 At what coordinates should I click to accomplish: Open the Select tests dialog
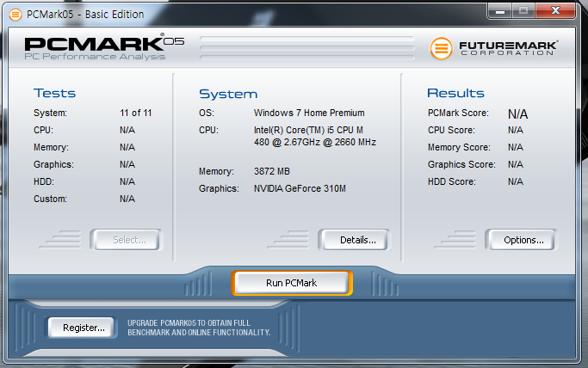[127, 240]
